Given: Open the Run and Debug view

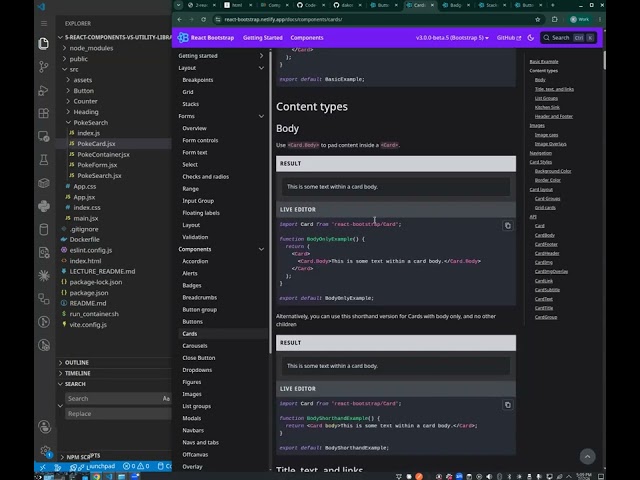Looking at the screenshot, I should (x=44, y=90).
